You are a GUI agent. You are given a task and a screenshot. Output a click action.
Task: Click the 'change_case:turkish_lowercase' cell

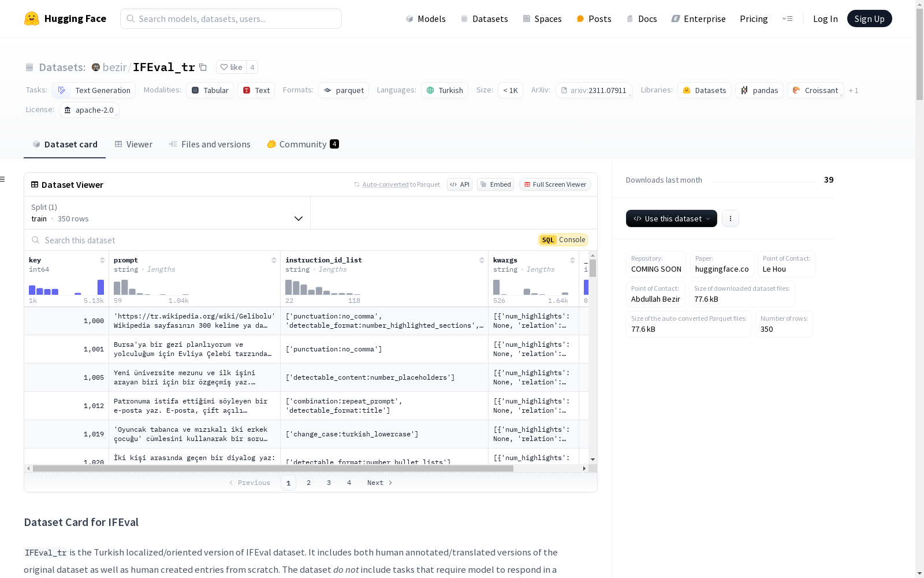coord(384,434)
